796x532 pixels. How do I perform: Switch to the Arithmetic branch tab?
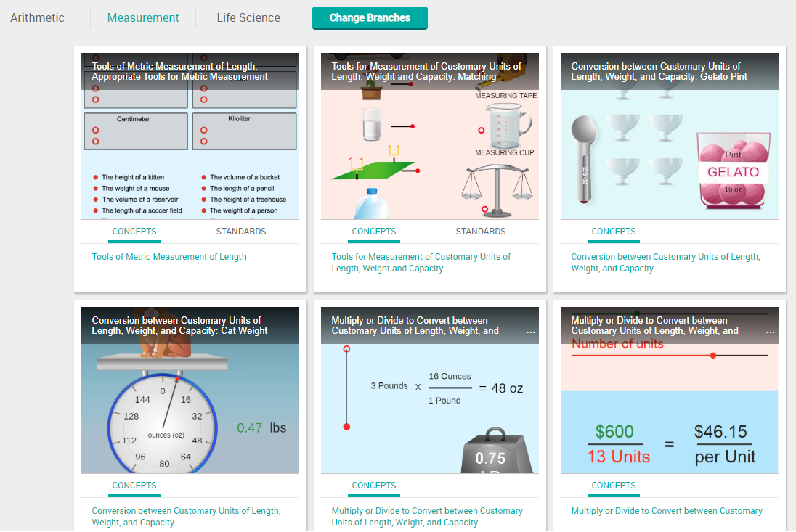click(x=37, y=17)
